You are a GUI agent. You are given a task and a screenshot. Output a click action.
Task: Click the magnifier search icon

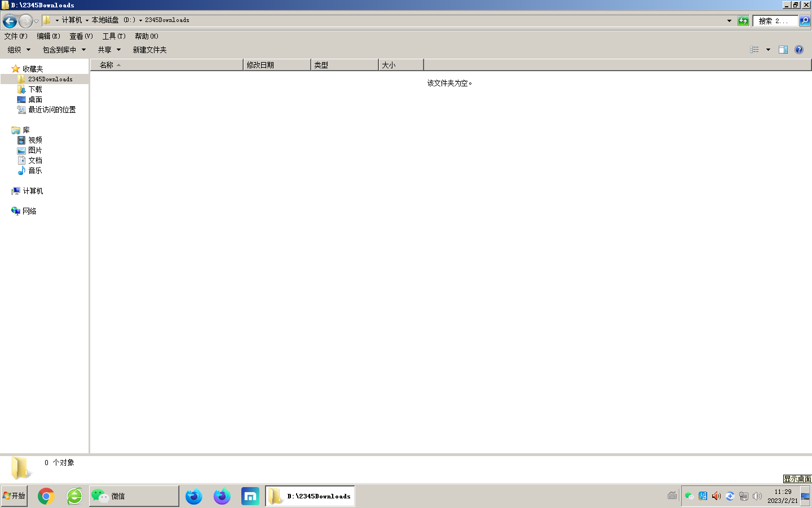[805, 21]
